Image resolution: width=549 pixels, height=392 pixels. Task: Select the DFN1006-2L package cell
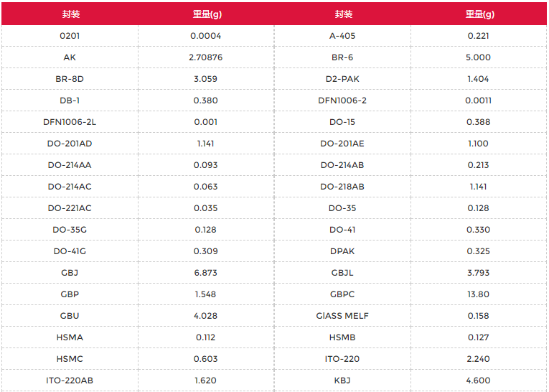[x=70, y=122]
